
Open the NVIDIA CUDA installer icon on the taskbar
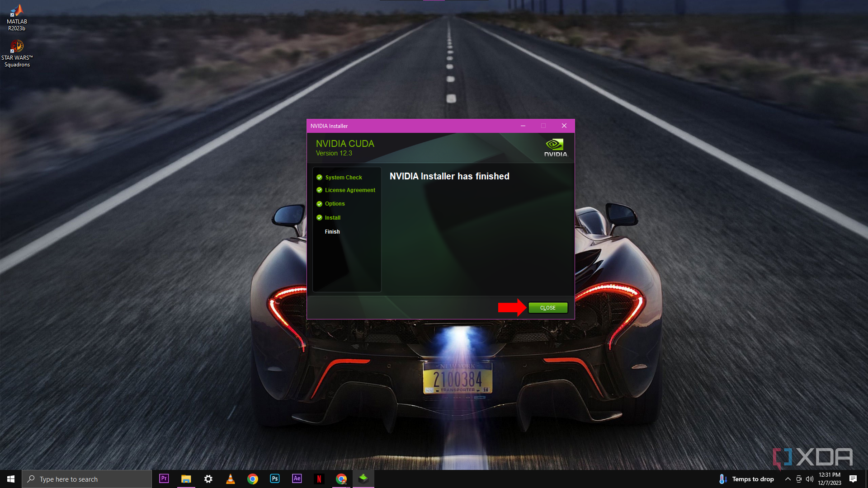[363, 479]
